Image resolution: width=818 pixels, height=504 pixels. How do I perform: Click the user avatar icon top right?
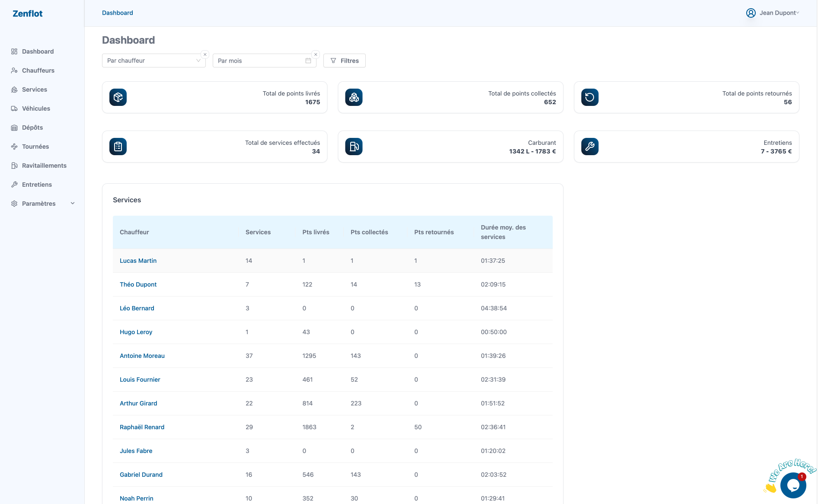[751, 13]
